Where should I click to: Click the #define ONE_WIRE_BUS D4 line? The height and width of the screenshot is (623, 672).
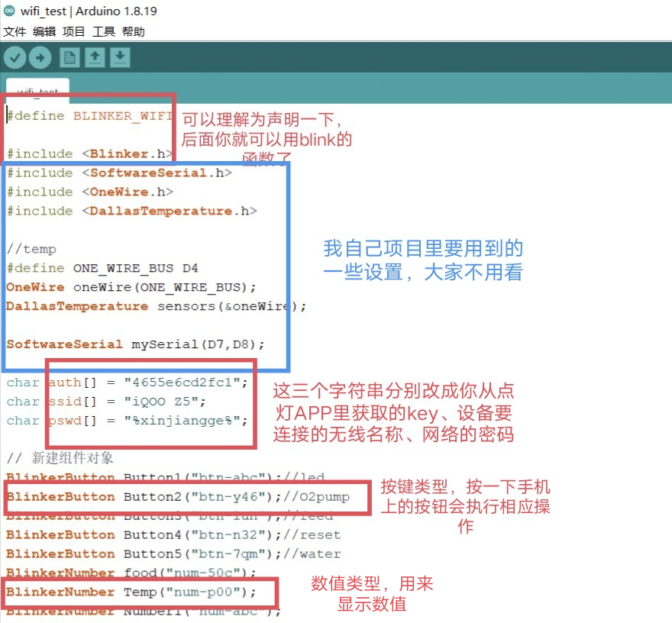(x=102, y=268)
